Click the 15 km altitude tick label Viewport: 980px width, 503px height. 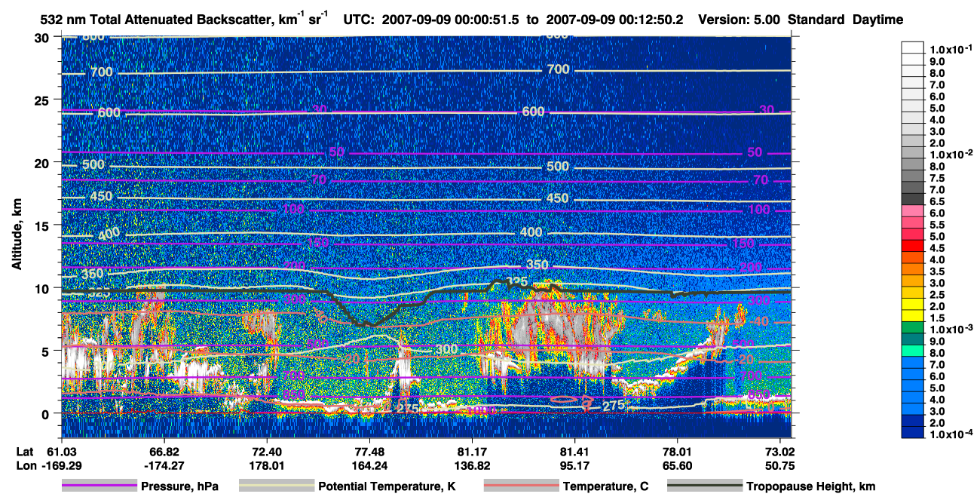[x=44, y=225]
